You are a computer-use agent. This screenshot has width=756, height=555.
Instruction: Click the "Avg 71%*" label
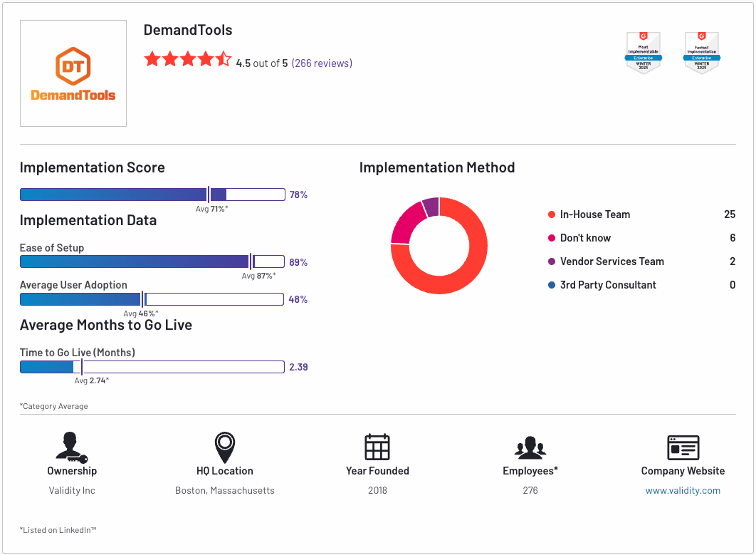(211, 209)
